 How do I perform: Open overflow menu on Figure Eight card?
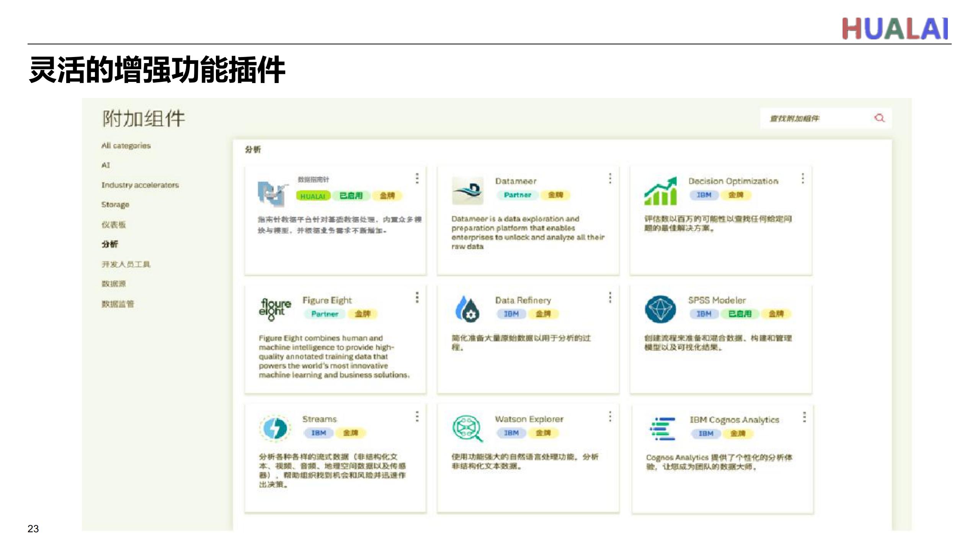[417, 297]
